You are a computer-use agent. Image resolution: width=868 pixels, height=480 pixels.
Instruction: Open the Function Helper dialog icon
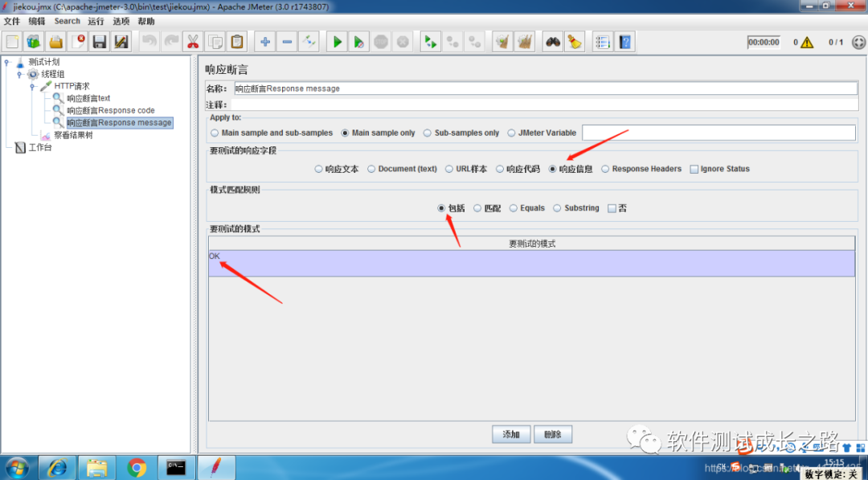pyautogui.click(x=603, y=42)
